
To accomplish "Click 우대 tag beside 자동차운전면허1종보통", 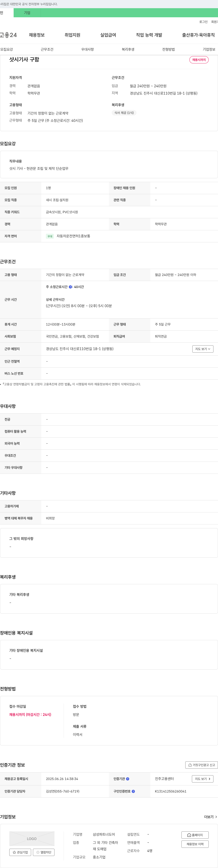I will point(50,236).
